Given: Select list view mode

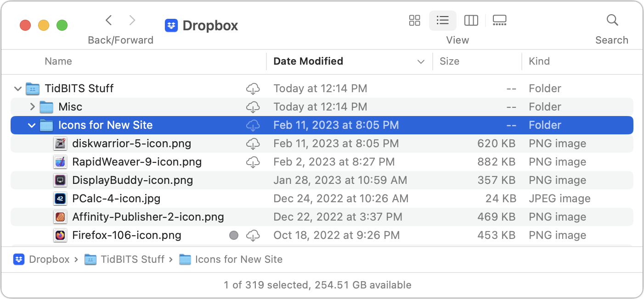Looking at the screenshot, I should 442,20.
